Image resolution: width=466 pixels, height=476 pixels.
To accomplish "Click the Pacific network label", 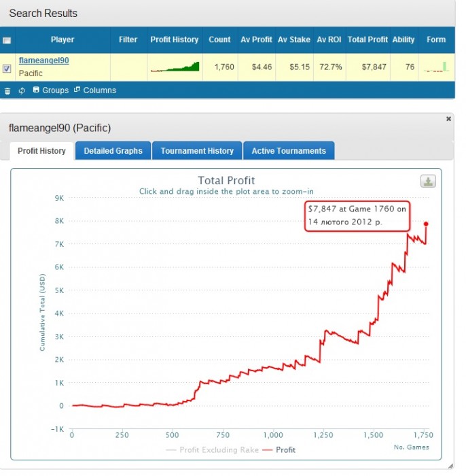I will point(31,73).
